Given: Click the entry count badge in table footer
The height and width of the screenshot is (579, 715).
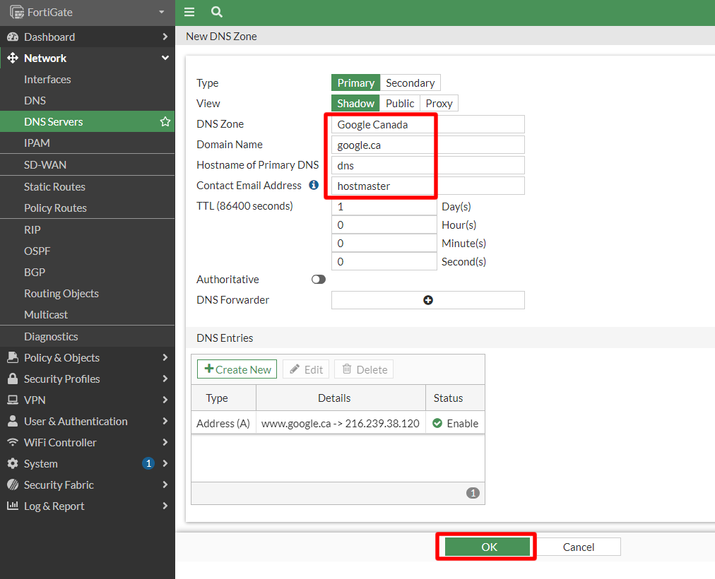Looking at the screenshot, I should tap(473, 493).
